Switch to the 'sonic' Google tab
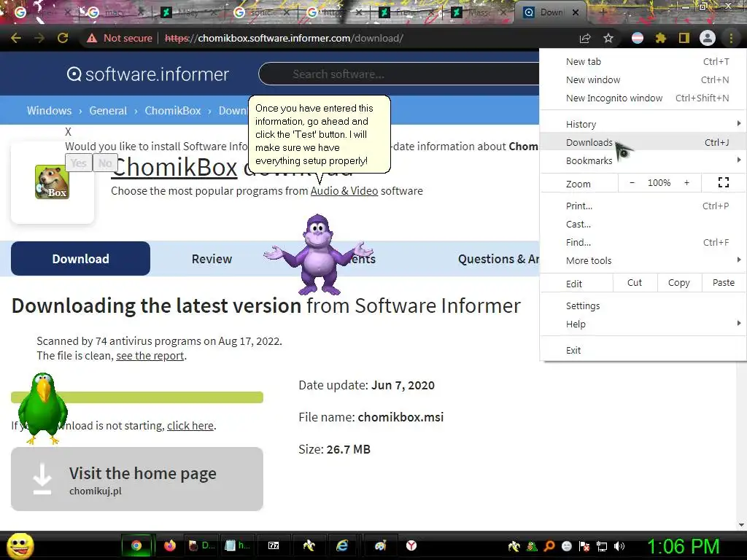 262,13
